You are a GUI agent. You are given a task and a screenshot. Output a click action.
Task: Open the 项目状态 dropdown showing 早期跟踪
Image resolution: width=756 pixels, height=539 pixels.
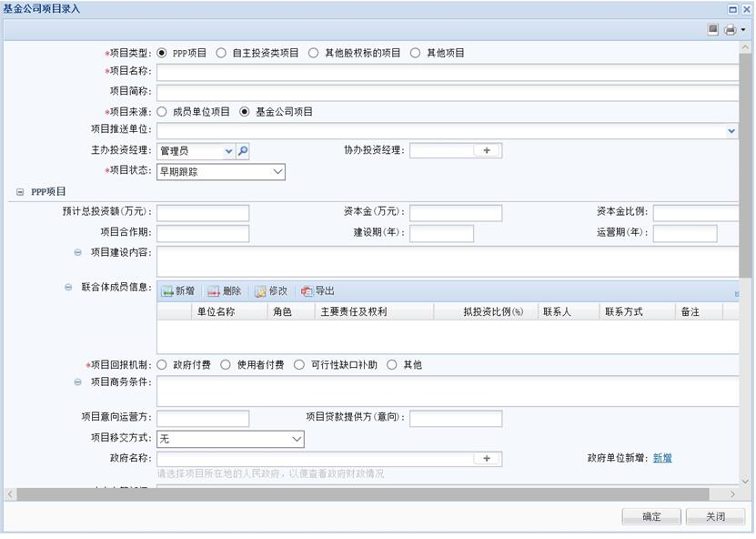point(221,171)
